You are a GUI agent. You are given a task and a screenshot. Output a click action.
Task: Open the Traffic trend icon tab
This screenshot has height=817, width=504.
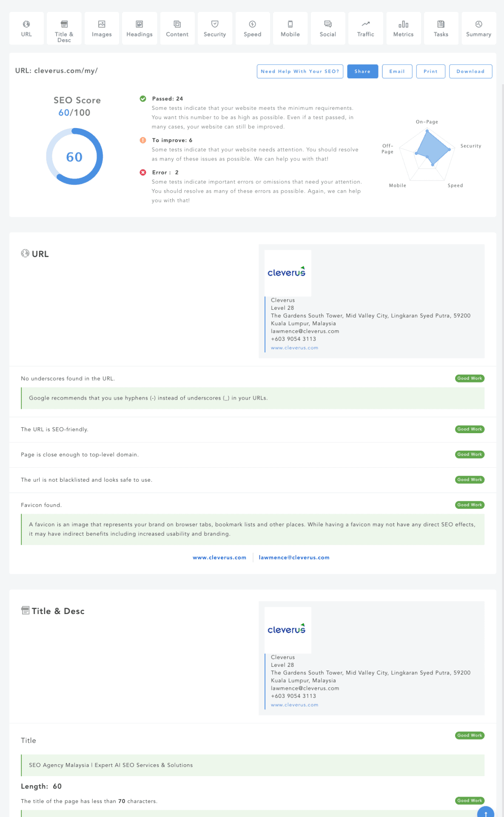366,24
